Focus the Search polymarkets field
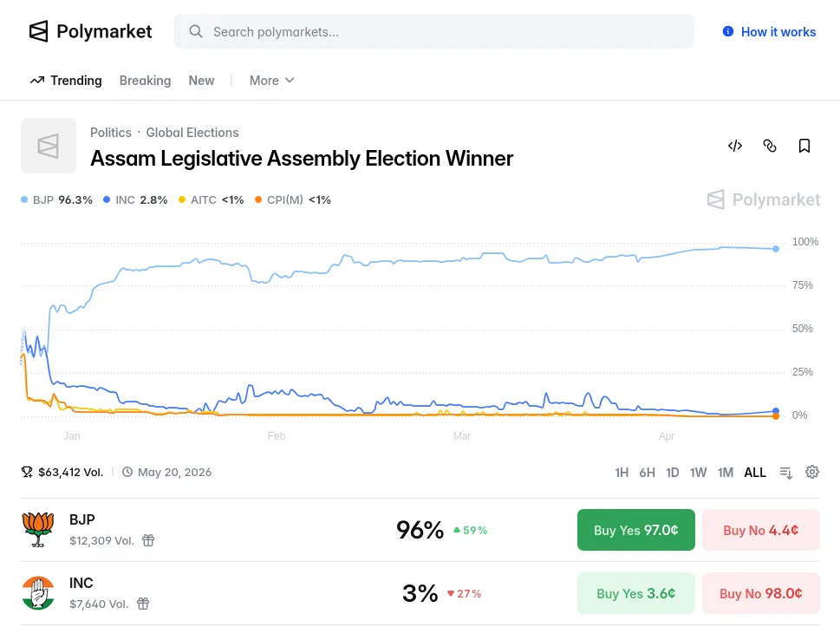The height and width of the screenshot is (627, 840). 433,32
